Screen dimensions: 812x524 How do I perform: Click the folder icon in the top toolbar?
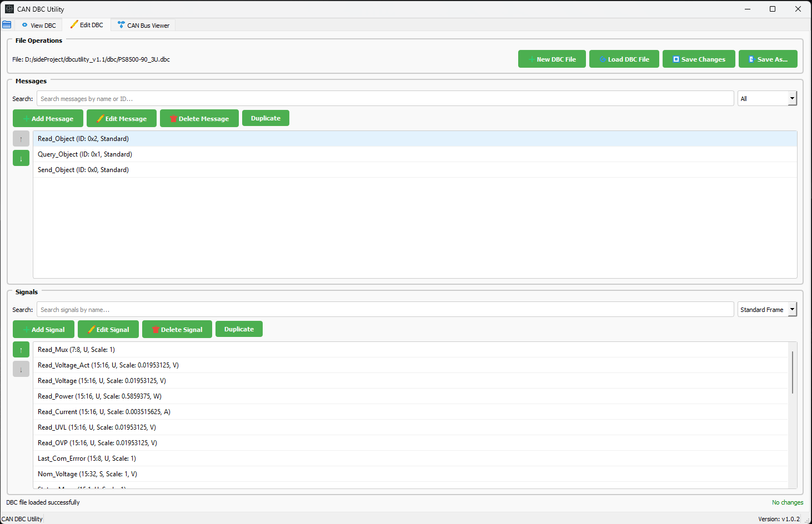click(7, 24)
